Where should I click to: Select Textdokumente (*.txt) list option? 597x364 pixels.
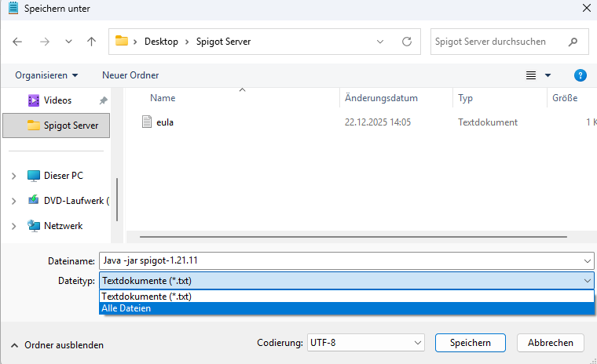[146, 297]
